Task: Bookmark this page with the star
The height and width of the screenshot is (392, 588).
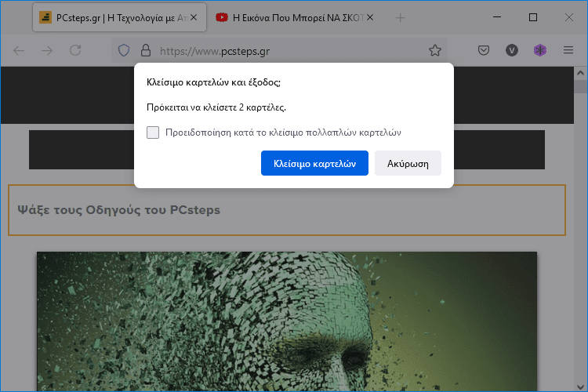Action: (x=435, y=50)
